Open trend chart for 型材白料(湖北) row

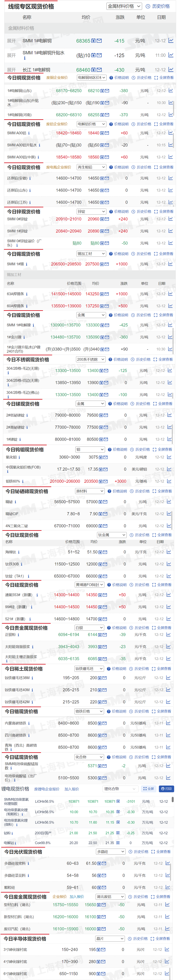click(x=168, y=905)
